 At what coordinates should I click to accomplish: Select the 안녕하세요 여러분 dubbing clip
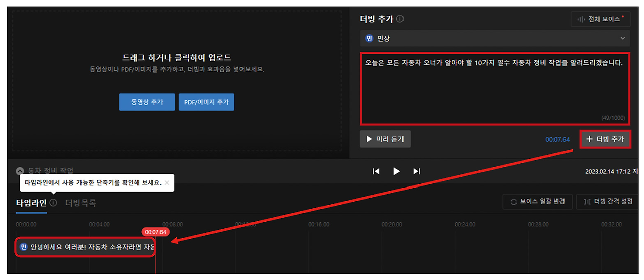tap(86, 247)
